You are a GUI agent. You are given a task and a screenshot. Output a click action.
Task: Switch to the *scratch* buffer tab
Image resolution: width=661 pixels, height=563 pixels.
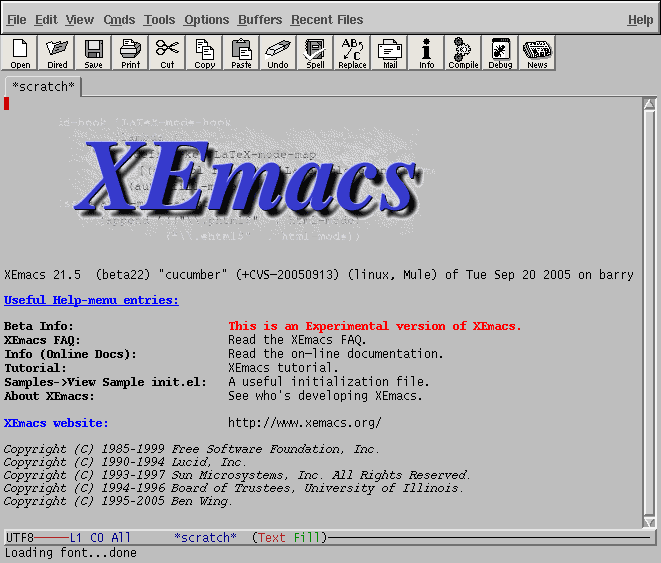click(43, 86)
